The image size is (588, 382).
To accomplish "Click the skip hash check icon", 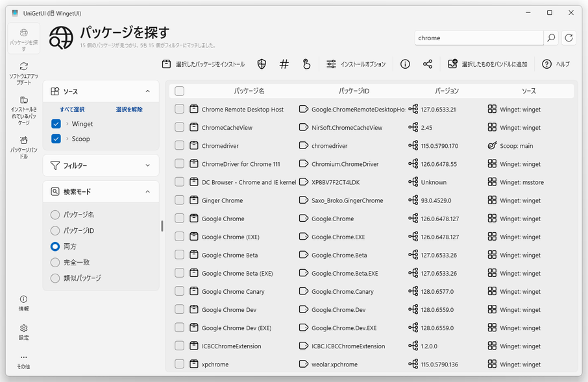I will (284, 64).
